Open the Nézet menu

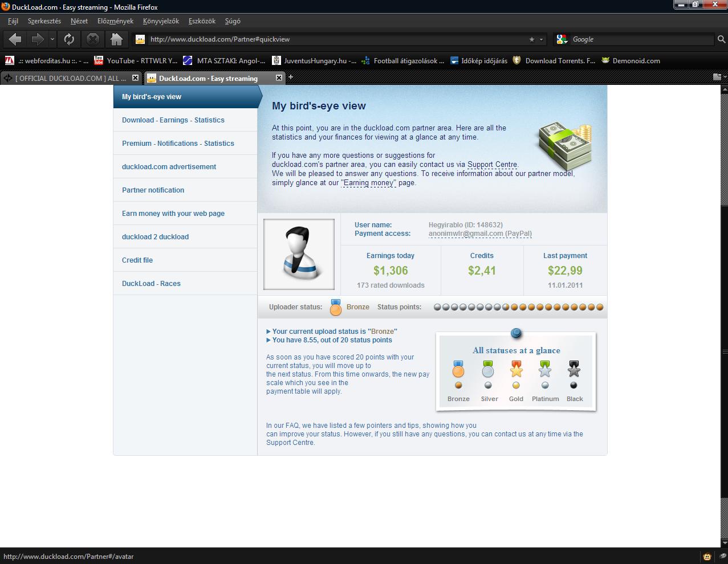coord(79,21)
